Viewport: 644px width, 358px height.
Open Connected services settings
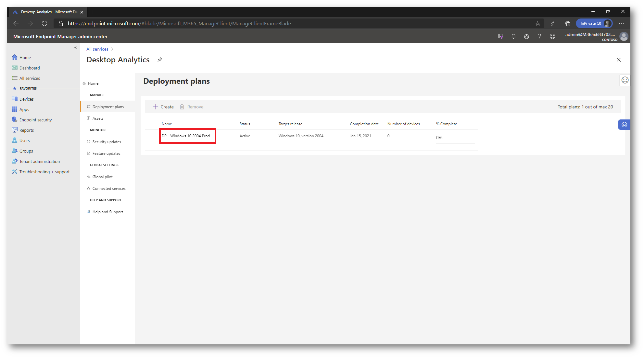coord(109,189)
